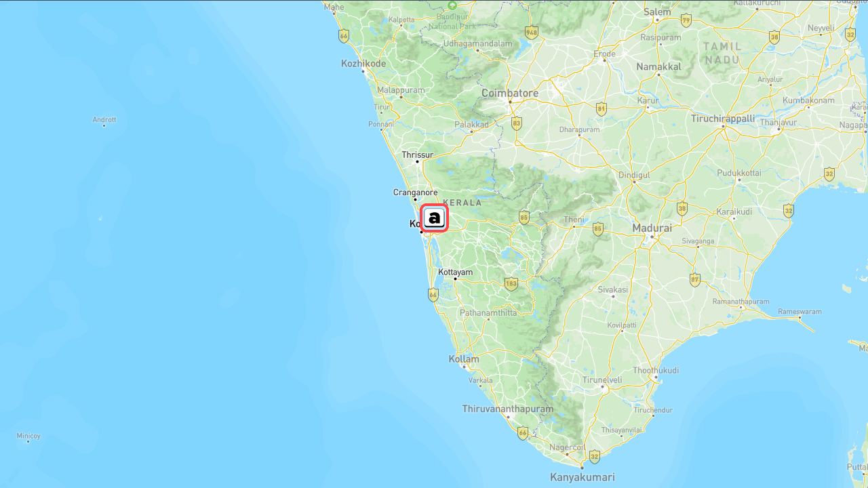This screenshot has width=868, height=488.
Task: Click the Thrissur city label
Action: tap(417, 155)
